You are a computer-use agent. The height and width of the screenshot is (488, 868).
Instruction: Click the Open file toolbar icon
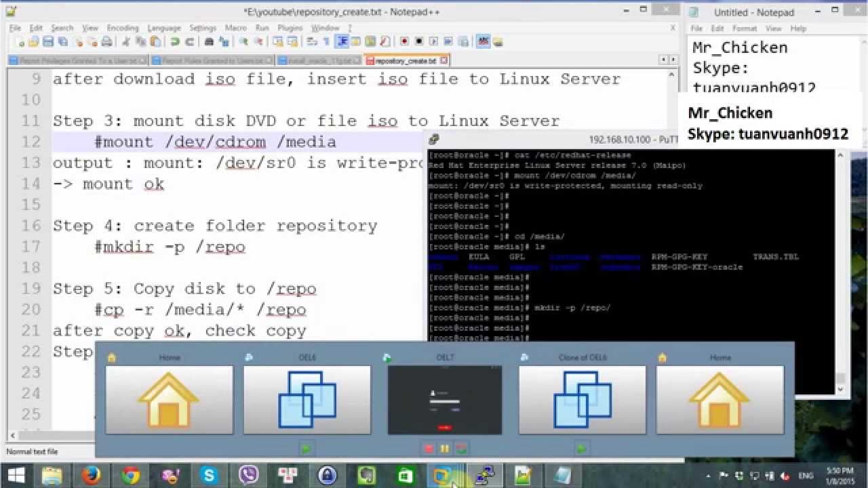(x=34, y=41)
